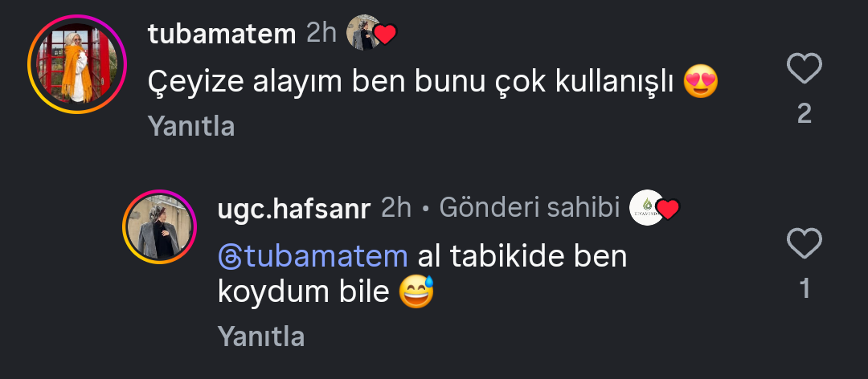Image resolution: width=868 pixels, height=379 pixels.
Task: Click the Threads icon before the mention
Action: tap(228, 257)
